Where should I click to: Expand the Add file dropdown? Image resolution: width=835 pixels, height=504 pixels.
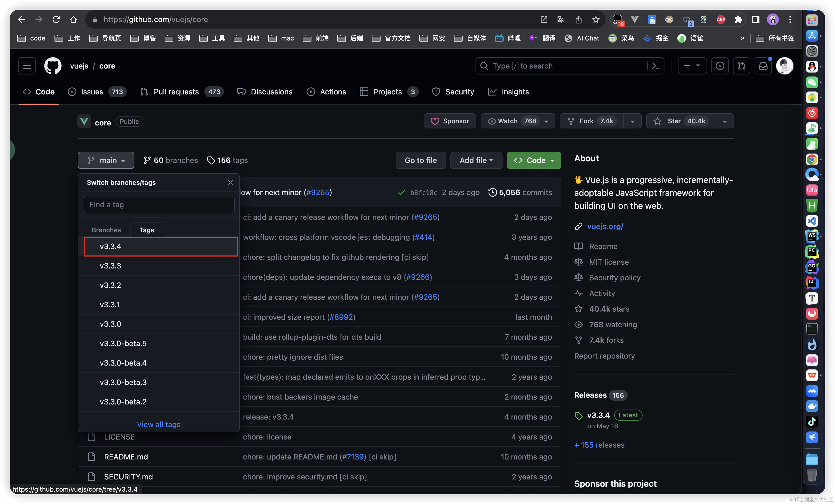(476, 160)
